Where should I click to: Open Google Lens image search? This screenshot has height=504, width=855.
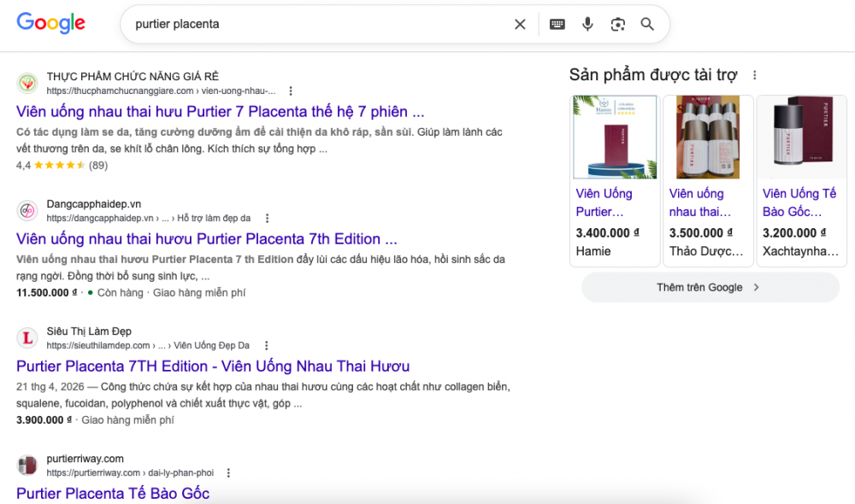[x=617, y=24]
